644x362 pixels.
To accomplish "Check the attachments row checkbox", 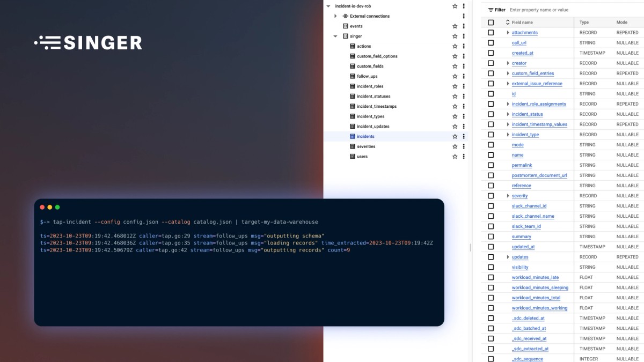I will [491, 32].
